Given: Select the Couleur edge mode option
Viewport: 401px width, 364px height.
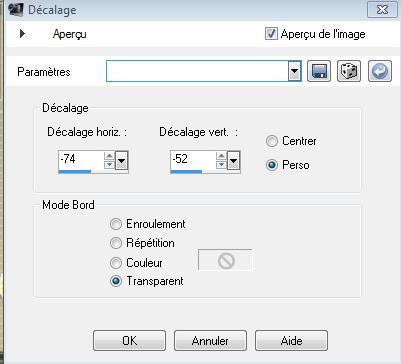Looking at the screenshot, I should pos(116,263).
